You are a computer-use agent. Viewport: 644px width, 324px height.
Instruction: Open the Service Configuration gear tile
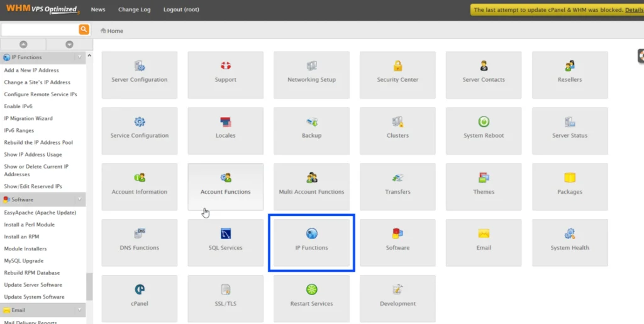[140, 131]
